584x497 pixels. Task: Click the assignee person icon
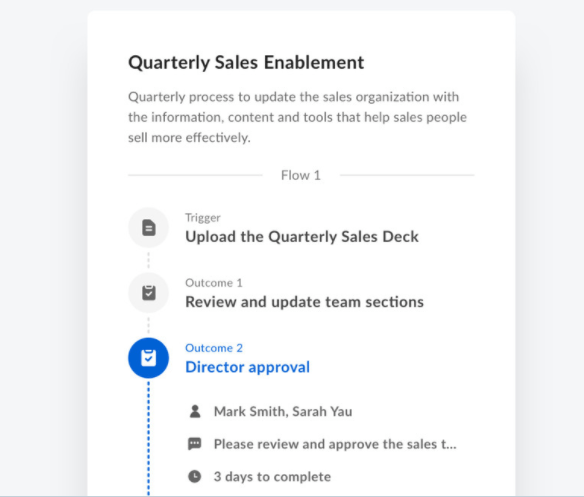195,411
